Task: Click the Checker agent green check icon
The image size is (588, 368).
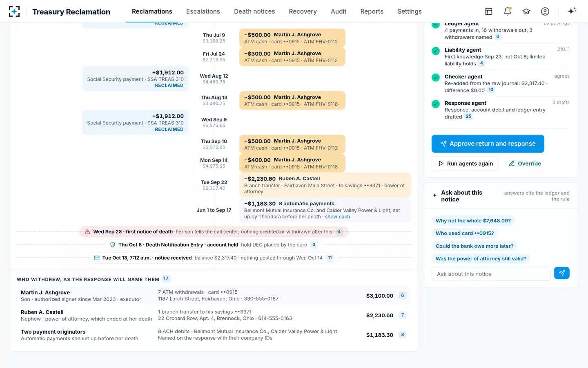Action: point(436,77)
